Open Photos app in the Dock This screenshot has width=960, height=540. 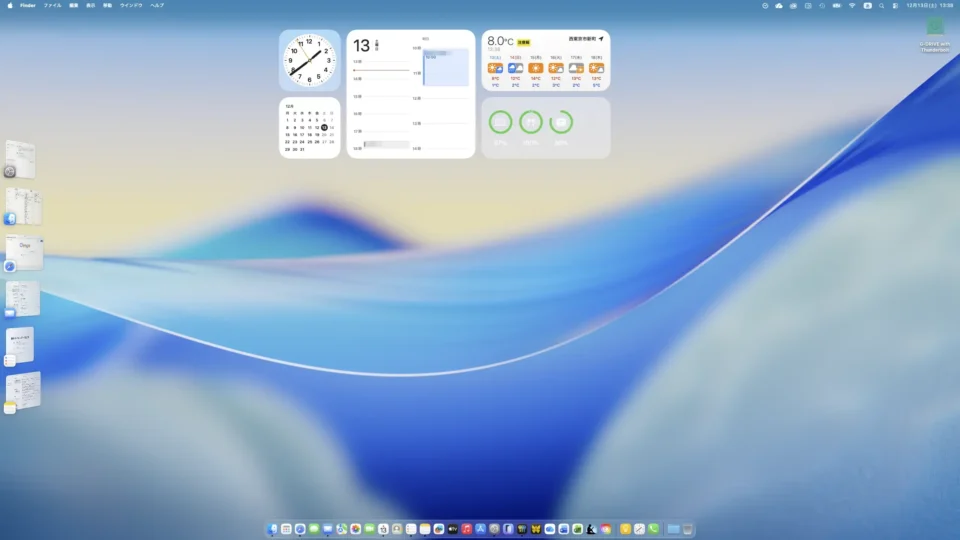pos(356,529)
